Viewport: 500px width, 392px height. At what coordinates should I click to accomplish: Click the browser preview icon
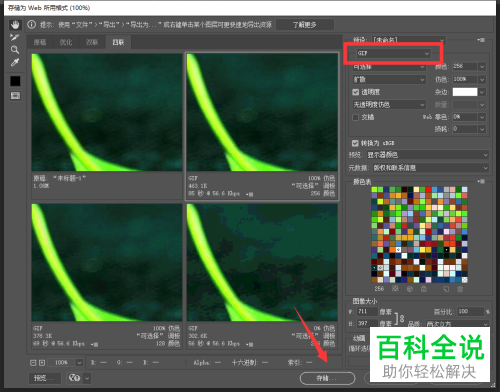74,378
